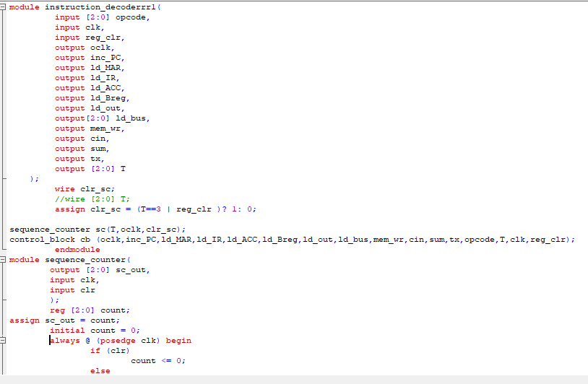Image resolution: width=588 pixels, height=384 pixels.
Task: Click the 'if (clr)' condition line
Action: [110, 351]
